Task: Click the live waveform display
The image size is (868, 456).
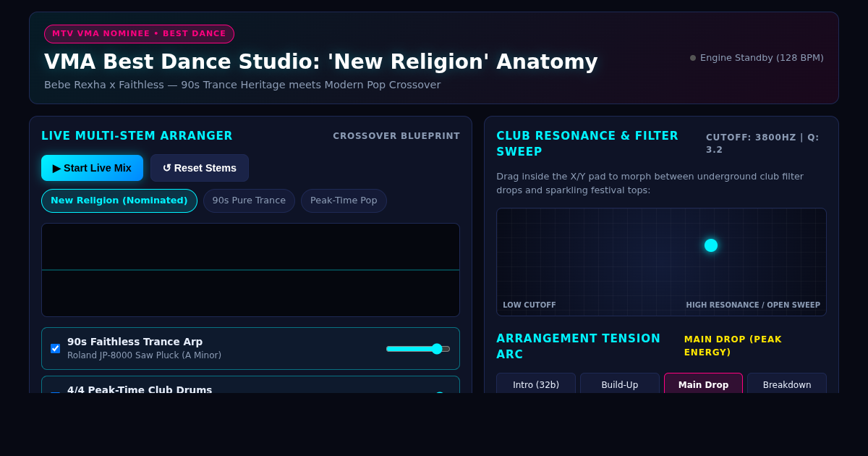Action: tap(250, 270)
